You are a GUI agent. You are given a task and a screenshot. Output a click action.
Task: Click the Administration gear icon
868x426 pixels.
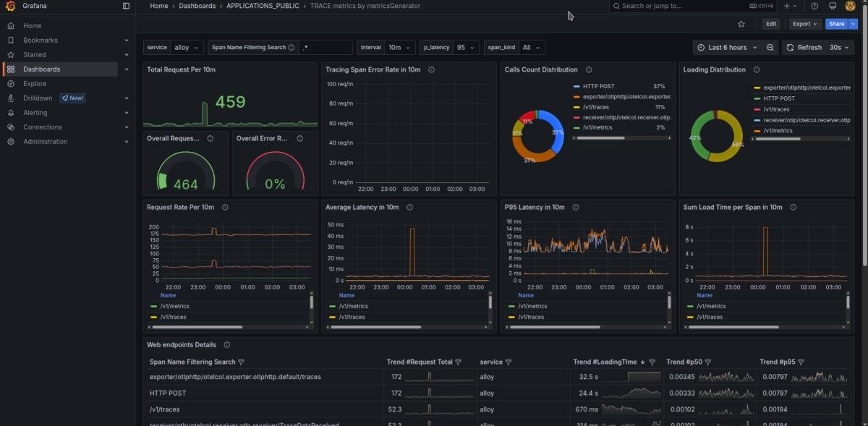tap(11, 142)
